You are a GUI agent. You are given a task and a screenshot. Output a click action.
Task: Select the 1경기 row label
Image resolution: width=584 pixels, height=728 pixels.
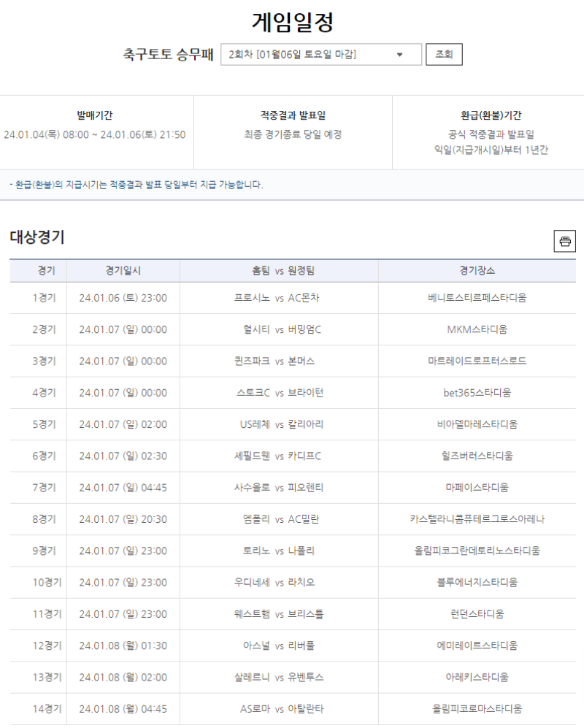click(44, 298)
